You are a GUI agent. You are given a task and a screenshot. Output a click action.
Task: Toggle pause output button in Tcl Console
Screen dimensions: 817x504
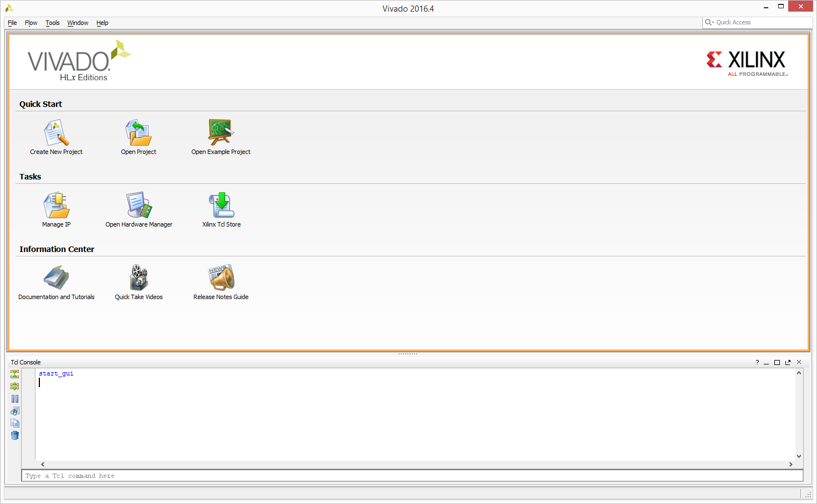coord(15,399)
